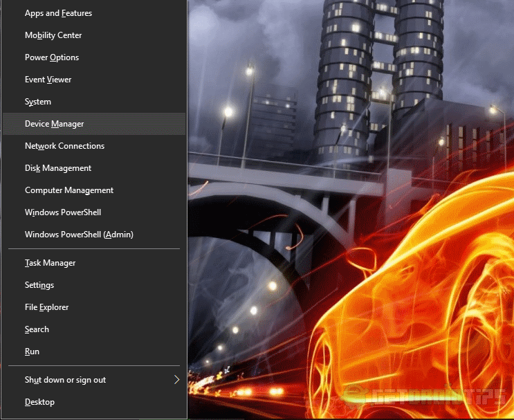This screenshot has height=420, width=514.
Task: Launch Disk Management
Action: (94, 168)
